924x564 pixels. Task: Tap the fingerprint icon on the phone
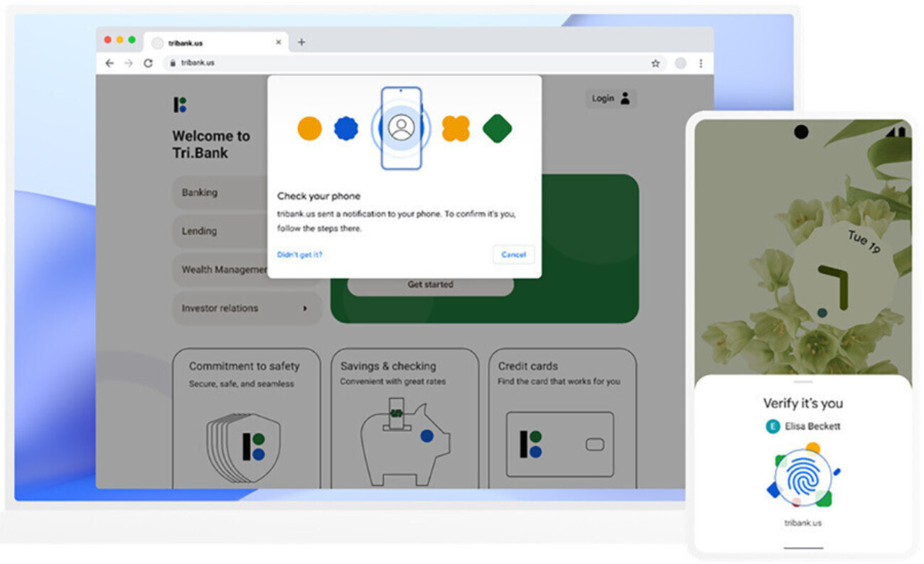(x=802, y=477)
